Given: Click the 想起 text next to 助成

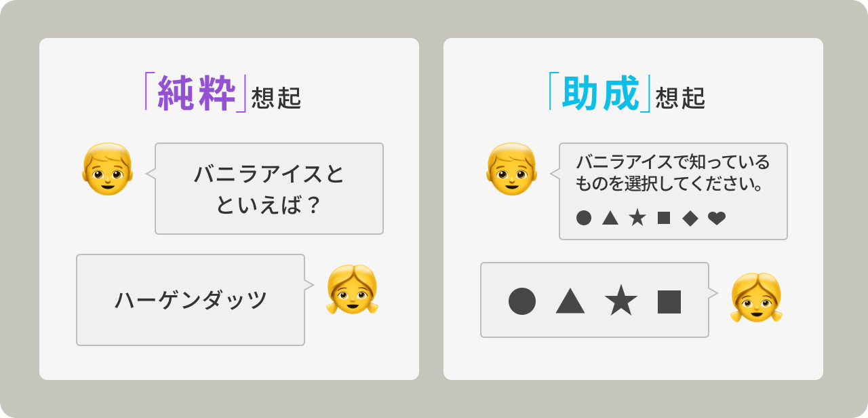Looking at the screenshot, I should click(680, 98).
